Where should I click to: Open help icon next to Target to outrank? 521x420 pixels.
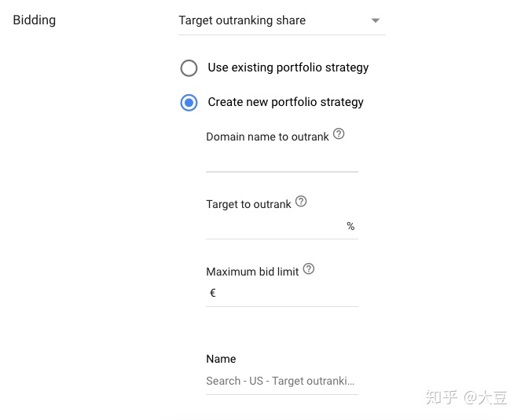point(301,201)
